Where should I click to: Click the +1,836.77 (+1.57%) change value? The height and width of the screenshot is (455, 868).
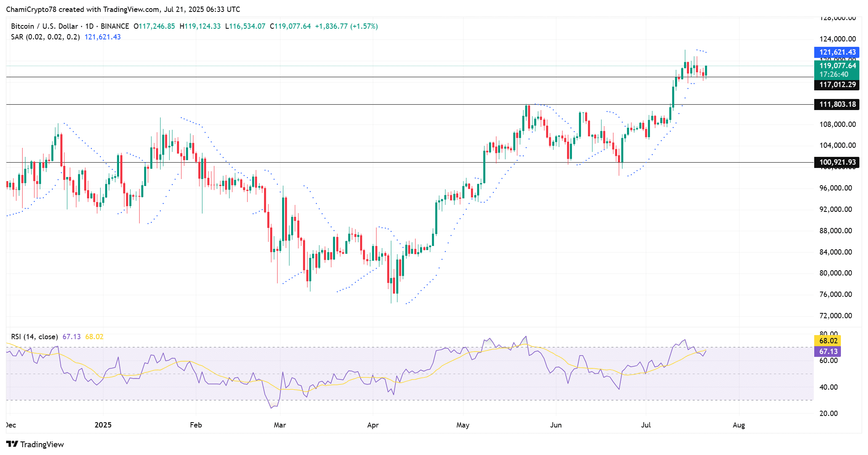(x=346, y=26)
